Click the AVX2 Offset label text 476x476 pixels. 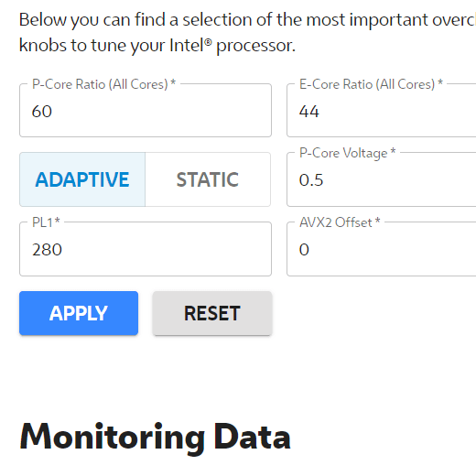tap(340, 222)
